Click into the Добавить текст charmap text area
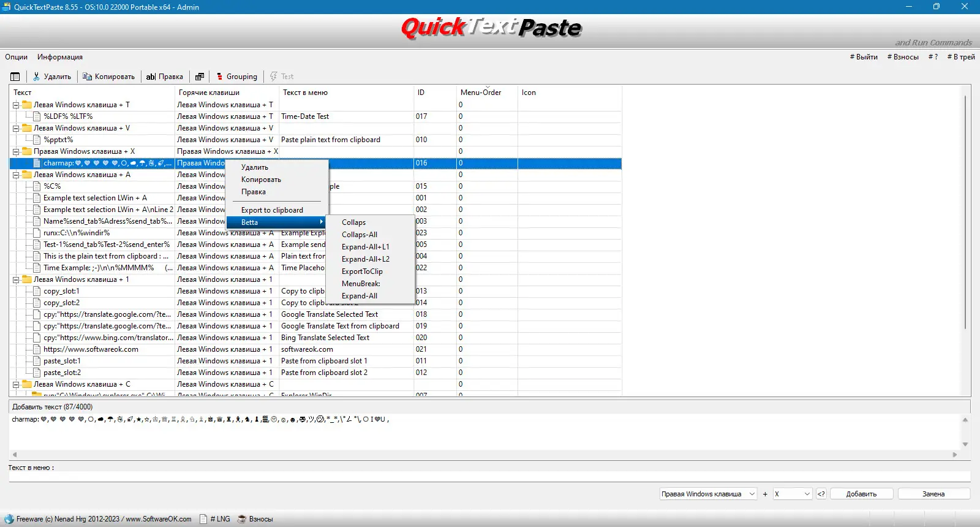 pyautogui.click(x=484, y=431)
